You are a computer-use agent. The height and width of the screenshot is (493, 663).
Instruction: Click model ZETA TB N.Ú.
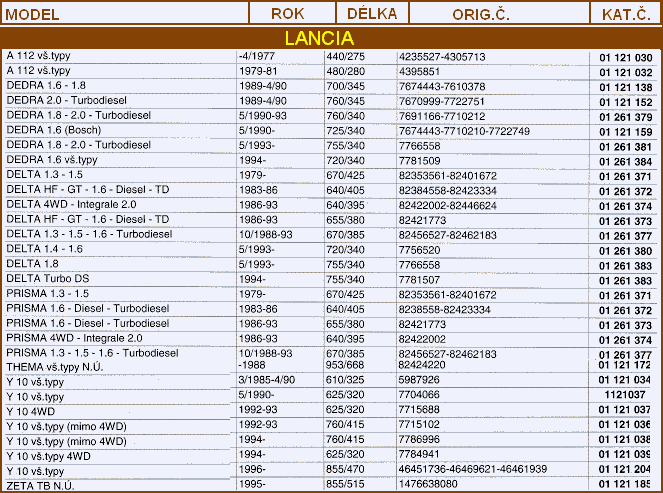[x=41, y=486]
